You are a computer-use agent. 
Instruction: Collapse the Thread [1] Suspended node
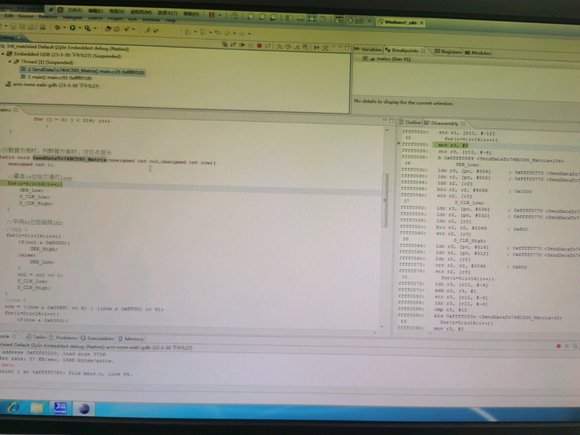click(10, 62)
